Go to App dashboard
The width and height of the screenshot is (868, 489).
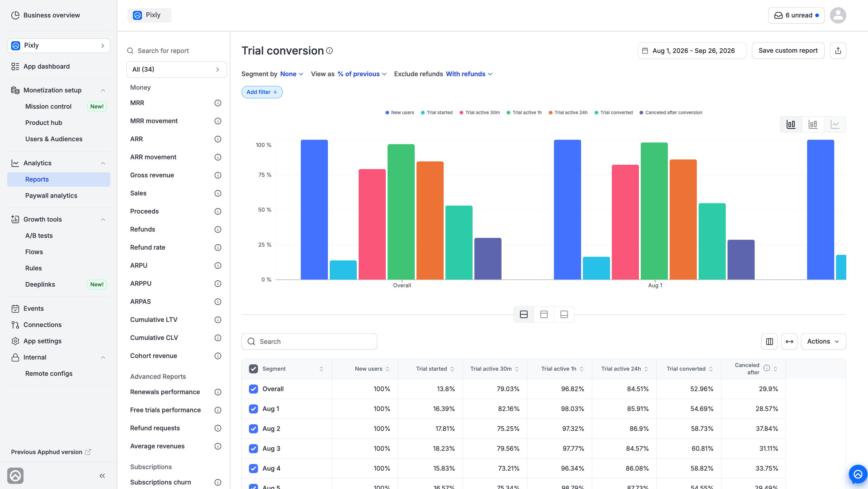click(46, 66)
